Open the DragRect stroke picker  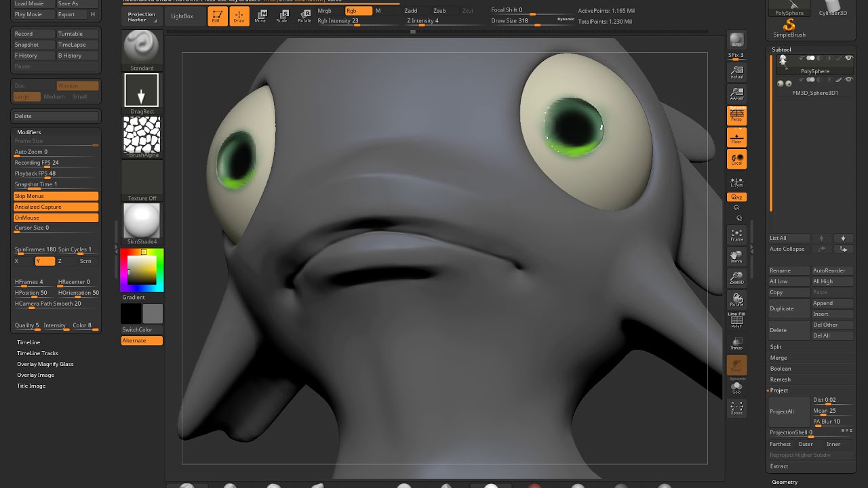pos(142,94)
